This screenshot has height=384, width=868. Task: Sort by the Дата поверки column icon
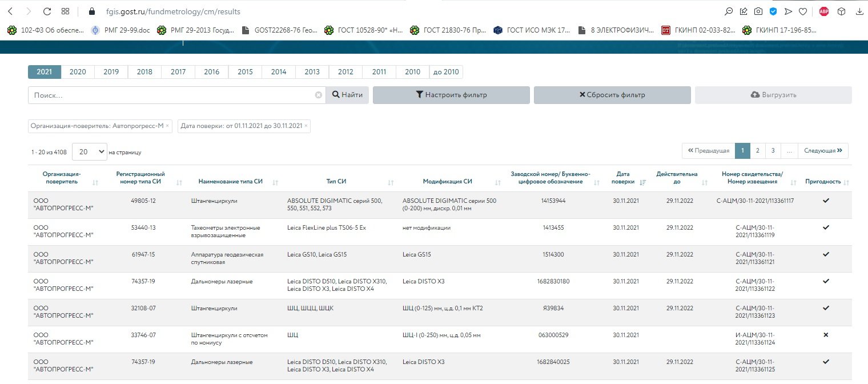[643, 182]
